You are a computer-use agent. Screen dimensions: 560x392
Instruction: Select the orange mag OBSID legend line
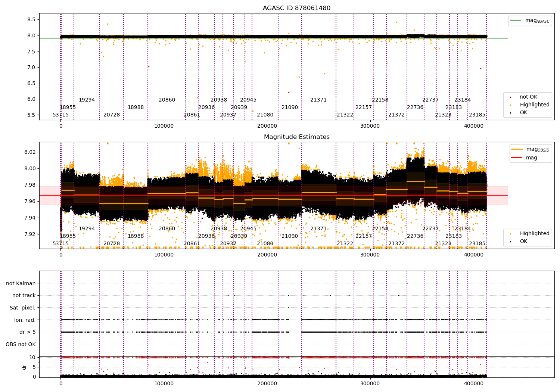517,149
